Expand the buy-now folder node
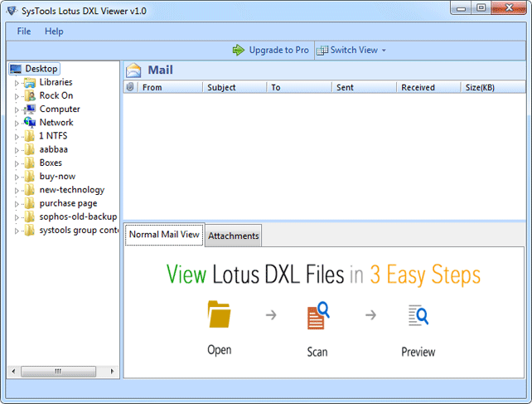The height and width of the screenshot is (404, 532). point(17,177)
